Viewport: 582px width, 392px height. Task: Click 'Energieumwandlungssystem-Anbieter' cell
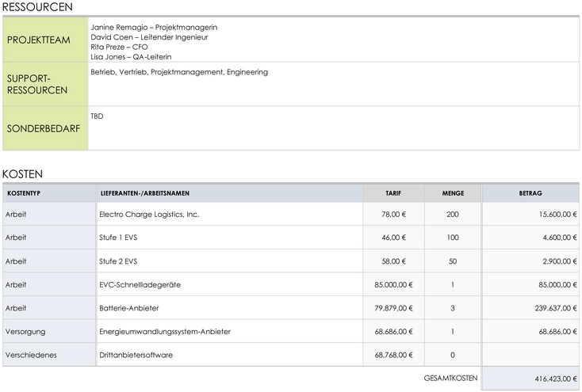[x=229, y=332]
